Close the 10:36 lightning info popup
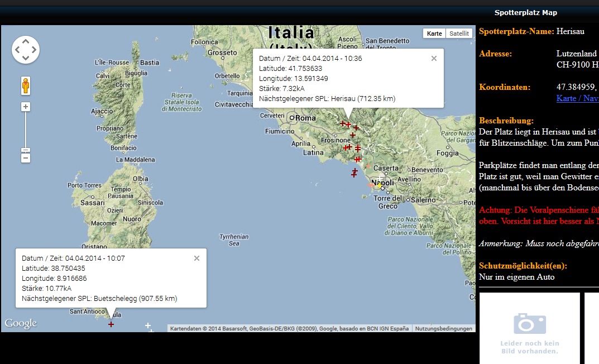Image resolution: width=599 pixels, height=364 pixels. tap(434, 58)
